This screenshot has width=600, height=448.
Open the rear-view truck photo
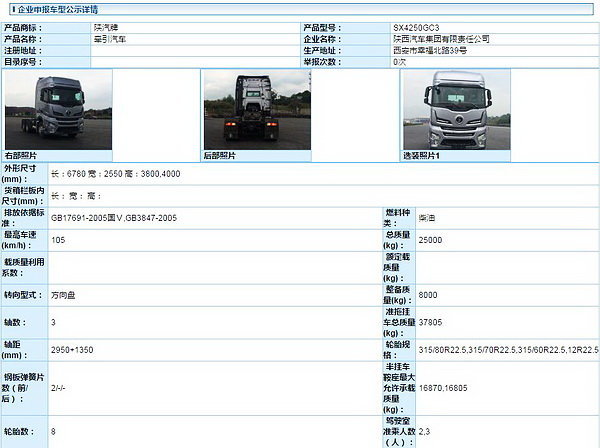pyautogui.click(x=245, y=111)
